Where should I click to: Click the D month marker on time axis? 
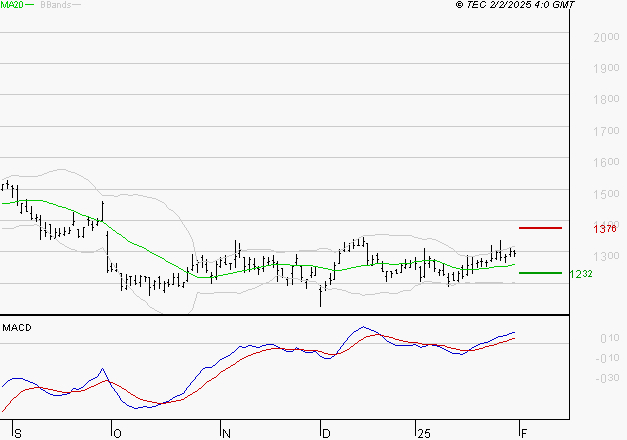[326, 434]
